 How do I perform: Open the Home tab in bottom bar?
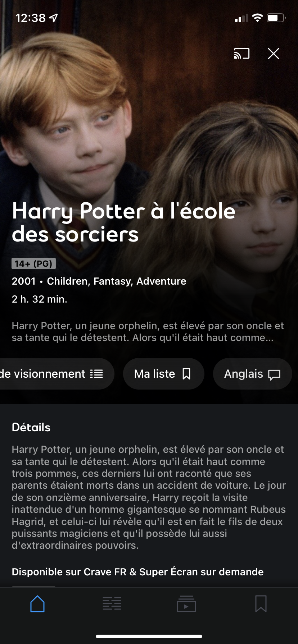37,603
